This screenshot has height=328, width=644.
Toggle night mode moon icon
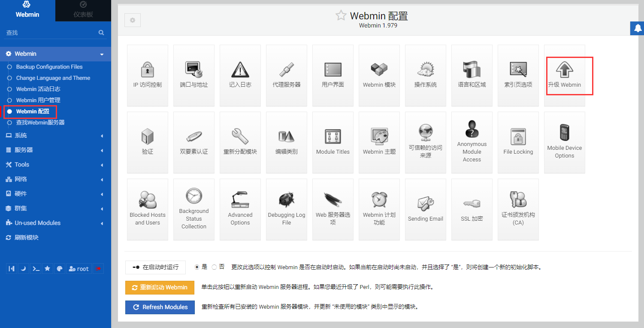(x=24, y=269)
